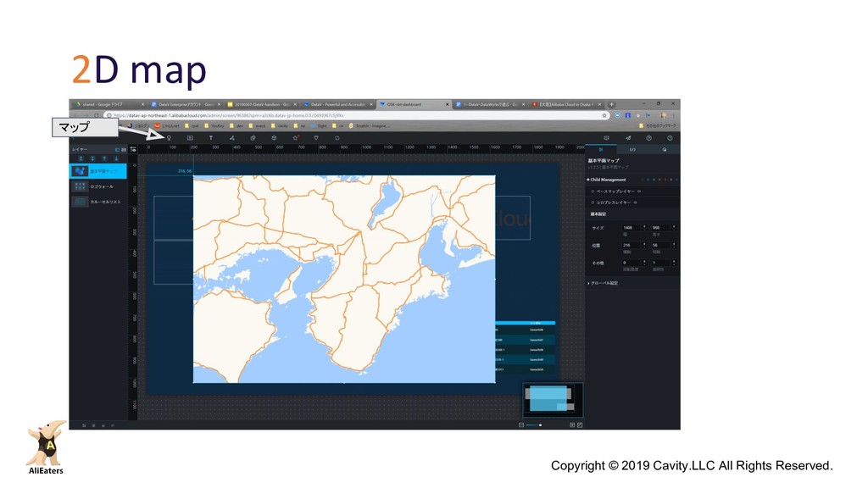The image size is (868, 488).
Task: Select the text widget "T" icon
Action: (211, 138)
